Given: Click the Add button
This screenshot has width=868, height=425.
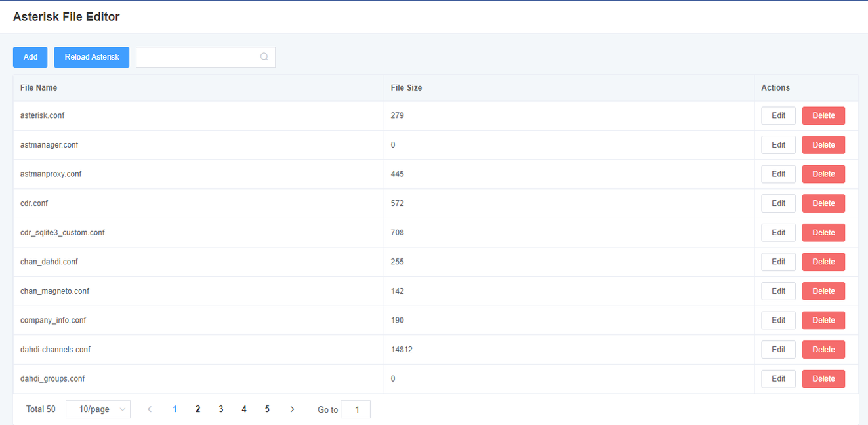Looking at the screenshot, I should click(30, 57).
